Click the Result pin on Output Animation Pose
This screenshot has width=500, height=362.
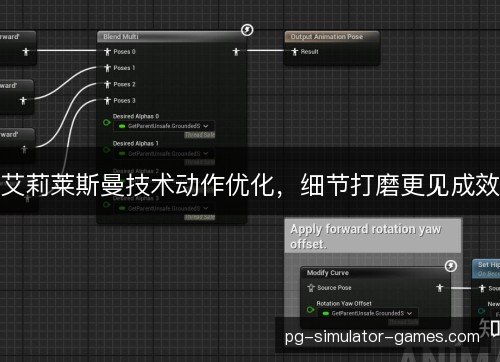(294, 52)
